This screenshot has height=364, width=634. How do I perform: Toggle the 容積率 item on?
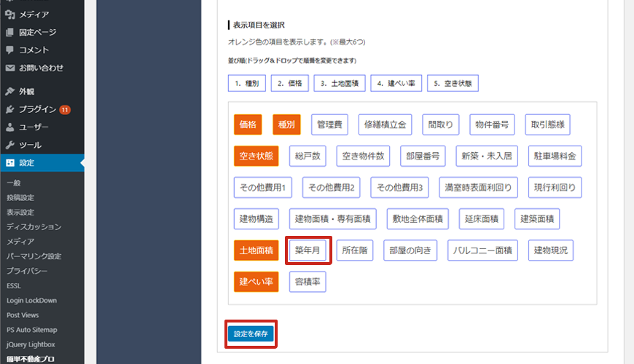pos(308,282)
